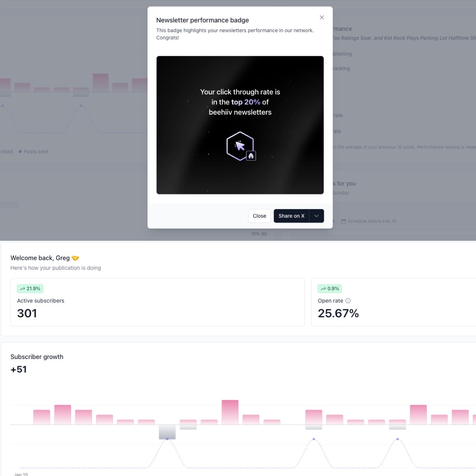
Task: Click the calendar icon beside Schedule before Feb 14
Action: point(344,221)
